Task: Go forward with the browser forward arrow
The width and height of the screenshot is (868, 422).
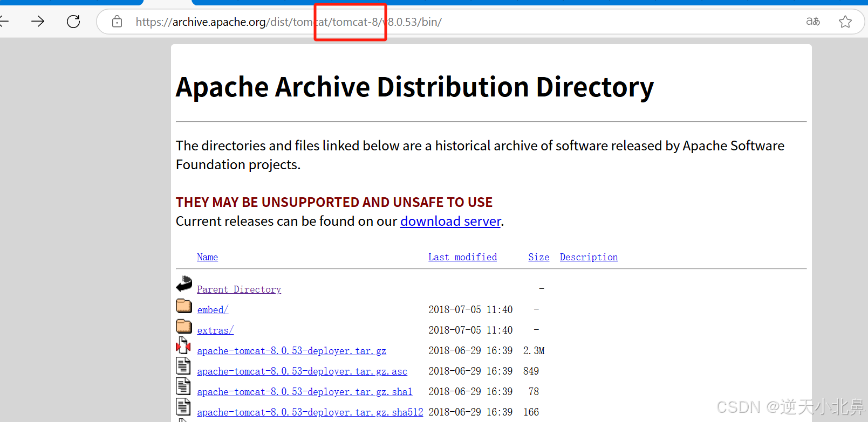Action: point(38,22)
